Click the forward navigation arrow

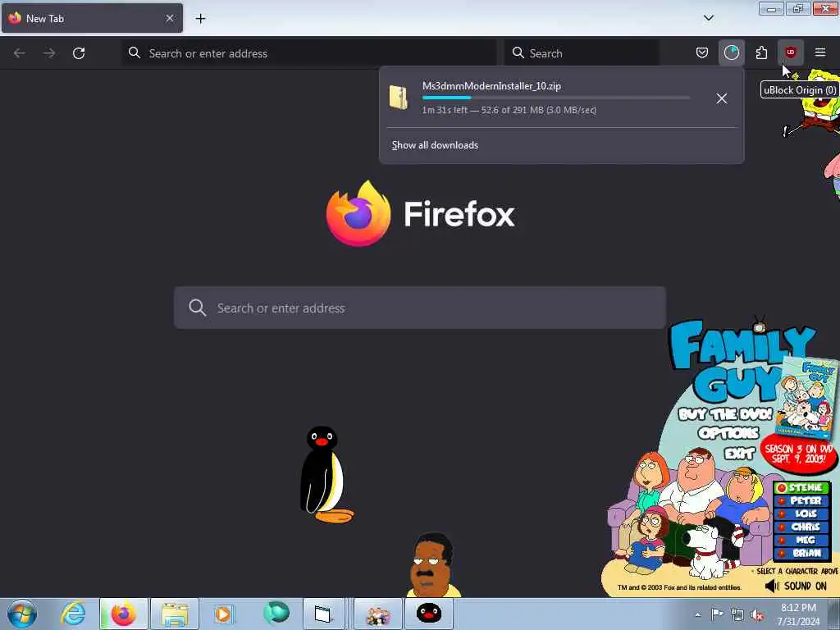pos(49,53)
